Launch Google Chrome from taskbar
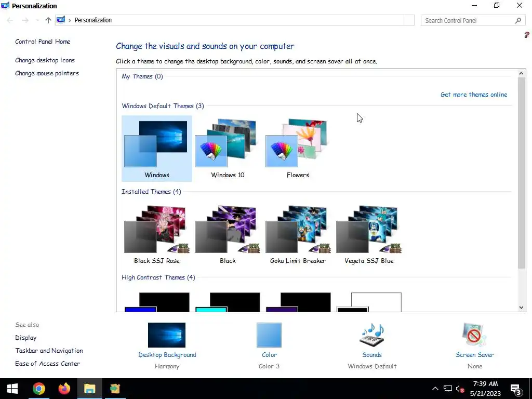 pyautogui.click(x=38, y=389)
